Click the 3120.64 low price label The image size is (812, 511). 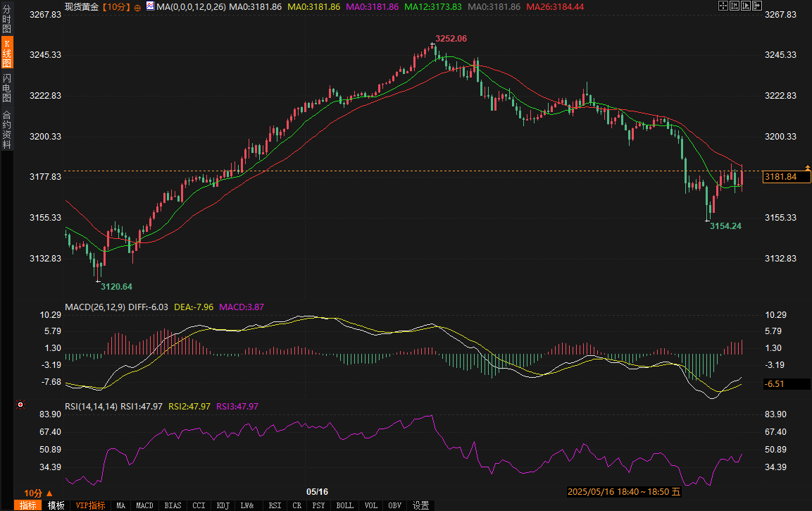116,287
